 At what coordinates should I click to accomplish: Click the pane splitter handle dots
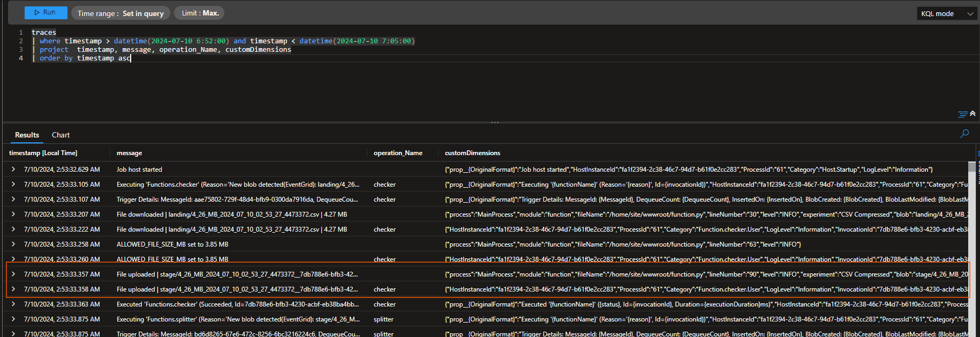(x=495, y=122)
